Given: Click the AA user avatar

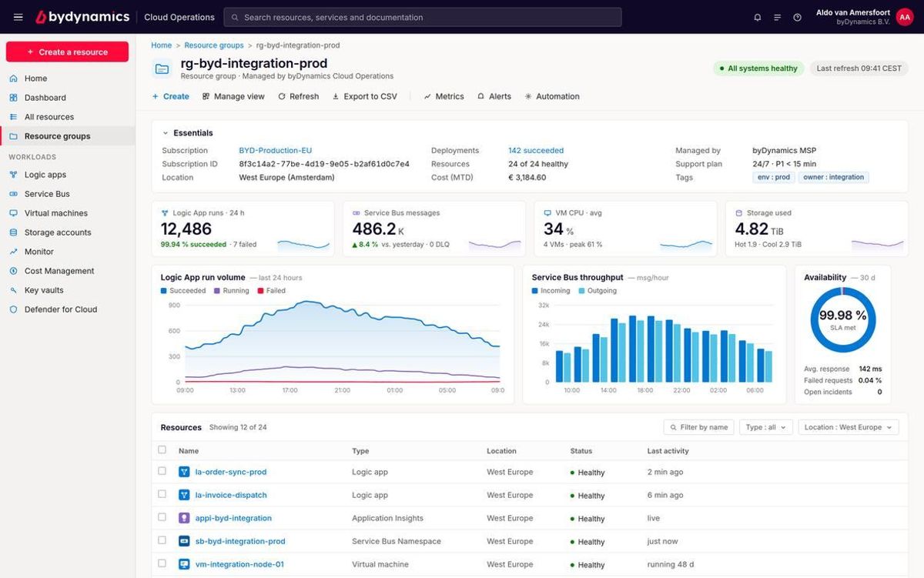Looking at the screenshot, I should pyautogui.click(x=905, y=17).
